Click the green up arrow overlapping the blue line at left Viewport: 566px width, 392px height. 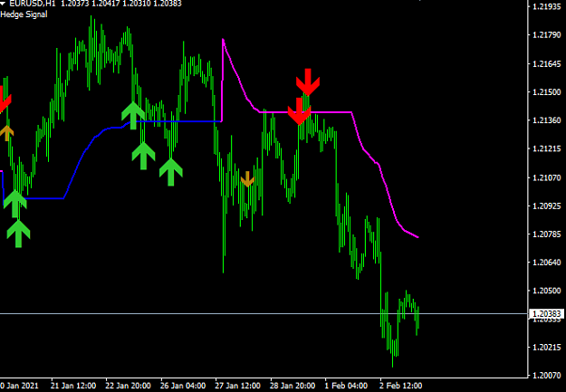(15, 205)
